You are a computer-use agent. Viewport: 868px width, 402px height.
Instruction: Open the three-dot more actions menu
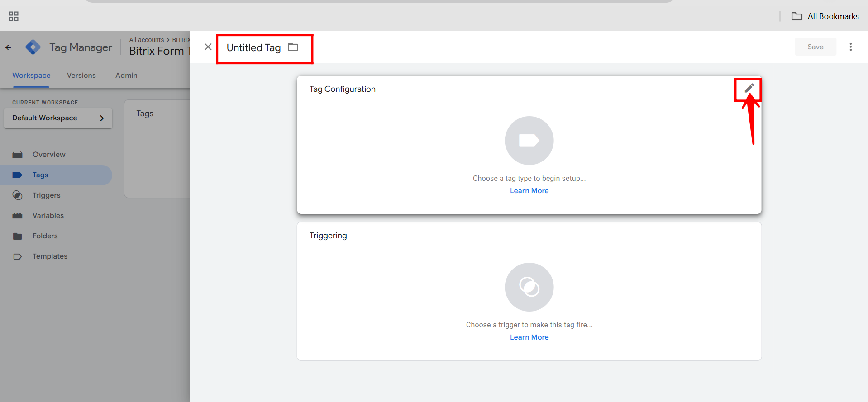(x=851, y=47)
